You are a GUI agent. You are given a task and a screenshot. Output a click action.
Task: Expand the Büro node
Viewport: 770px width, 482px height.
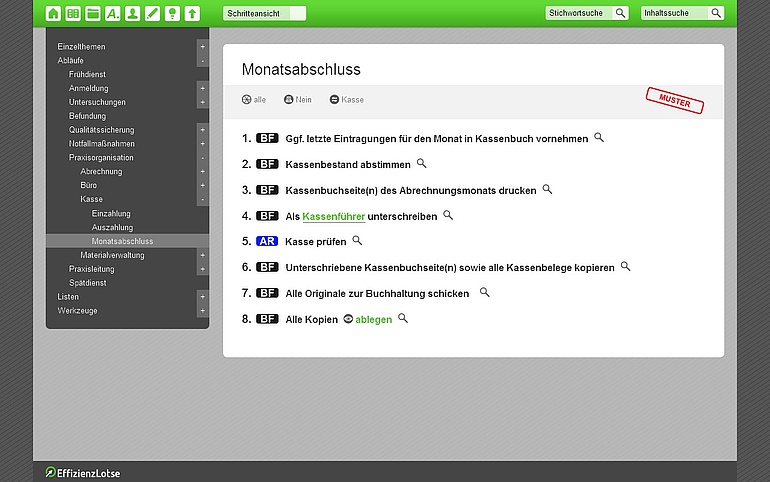click(202, 186)
